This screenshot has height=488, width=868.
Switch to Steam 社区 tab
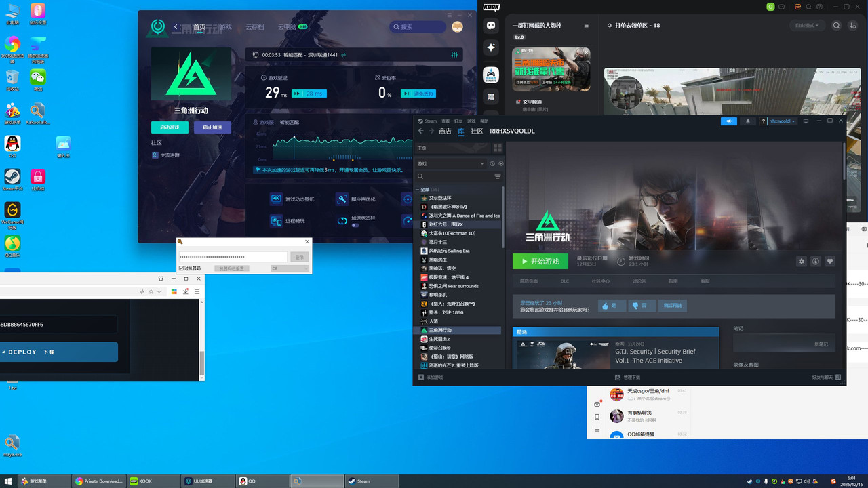477,131
